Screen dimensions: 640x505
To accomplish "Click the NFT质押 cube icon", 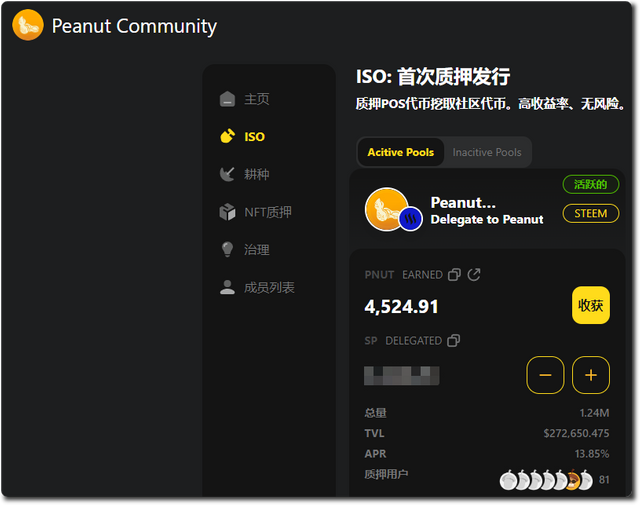I will (227, 212).
